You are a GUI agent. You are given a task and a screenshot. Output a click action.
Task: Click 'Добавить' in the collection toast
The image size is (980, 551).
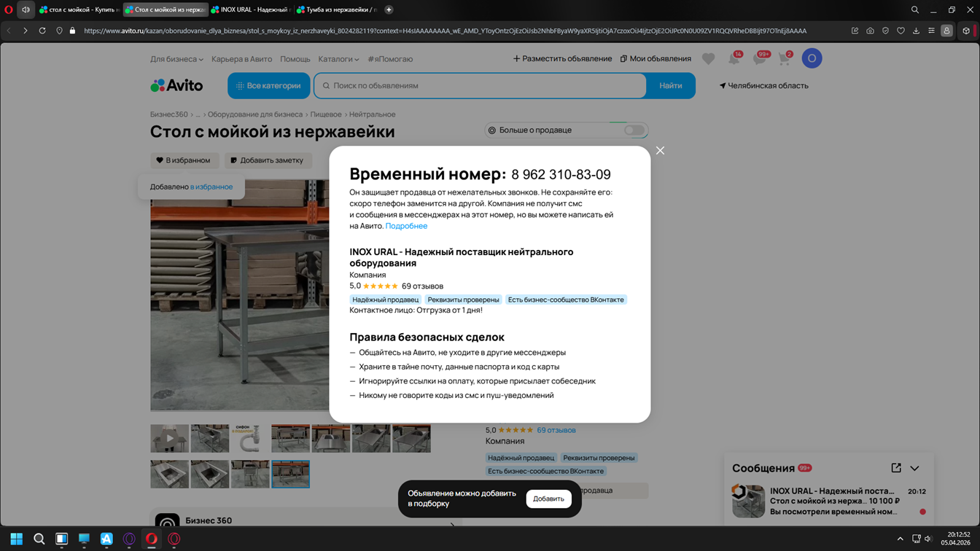pyautogui.click(x=548, y=499)
